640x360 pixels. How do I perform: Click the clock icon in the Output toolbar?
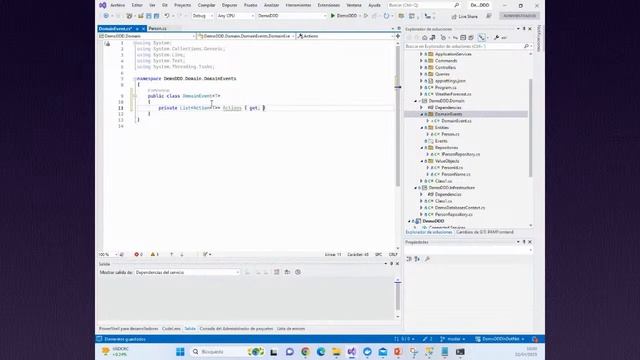click(x=298, y=272)
